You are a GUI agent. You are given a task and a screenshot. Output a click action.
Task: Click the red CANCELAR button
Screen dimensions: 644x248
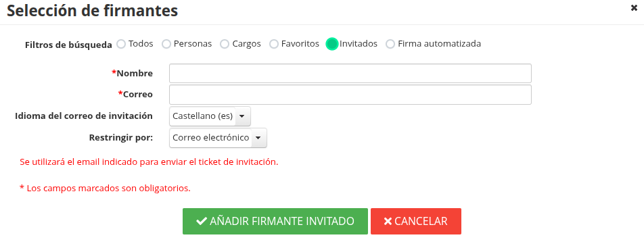416,222
